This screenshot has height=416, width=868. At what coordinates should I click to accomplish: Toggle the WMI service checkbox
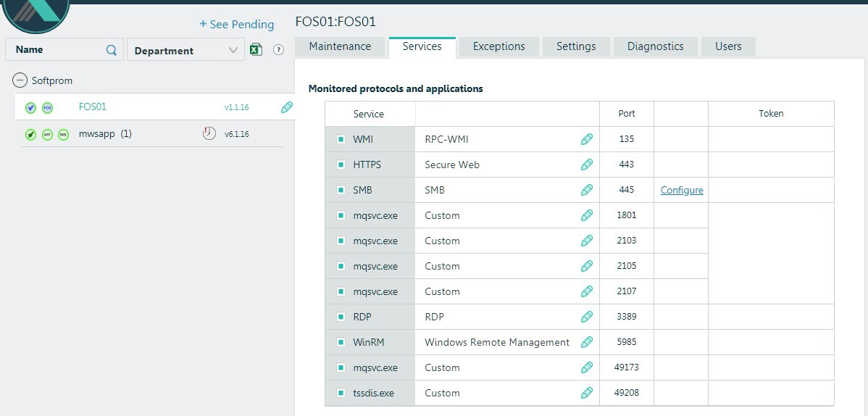[341, 139]
